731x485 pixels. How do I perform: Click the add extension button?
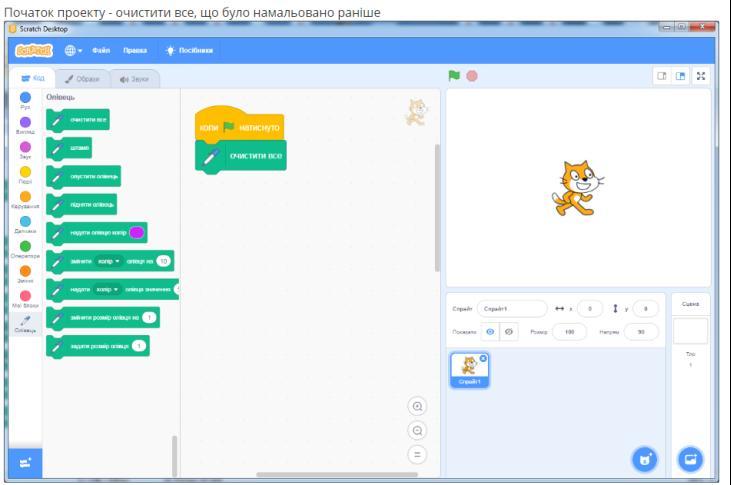click(25, 463)
